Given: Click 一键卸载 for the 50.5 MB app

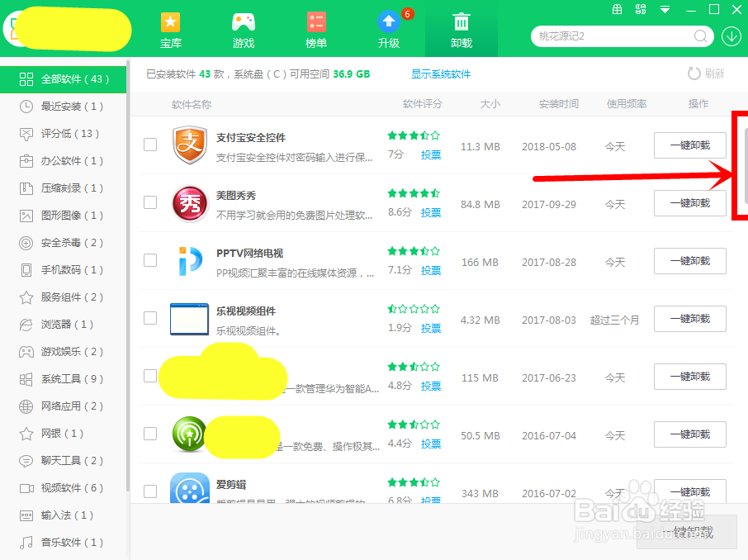Looking at the screenshot, I should 690,434.
